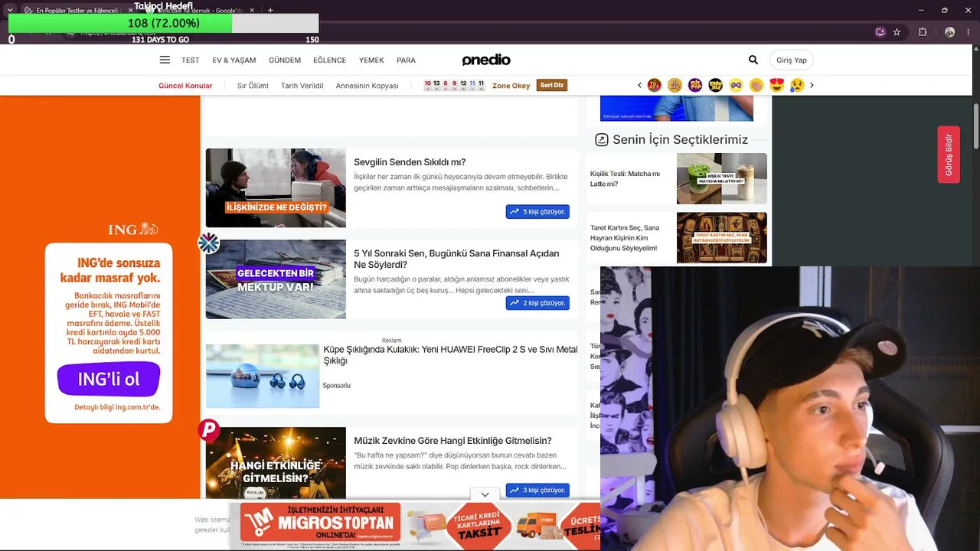Open the Matcha mı Latte mi thumbnail
This screenshot has height=551, width=980.
coord(722,178)
